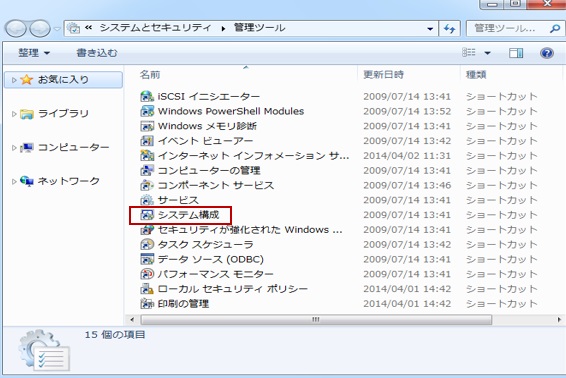Open the help question mark icon
The image size is (566, 378).
[x=547, y=53]
